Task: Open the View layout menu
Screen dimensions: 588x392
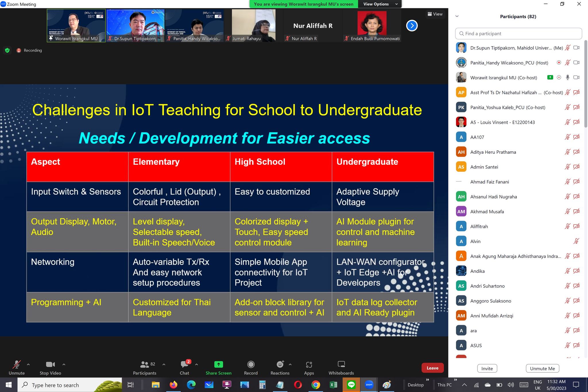Action: pos(435,14)
